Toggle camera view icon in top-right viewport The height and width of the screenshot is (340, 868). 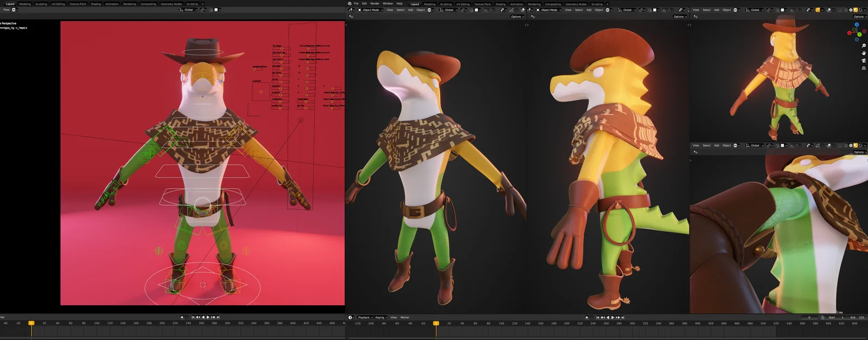[x=863, y=61]
